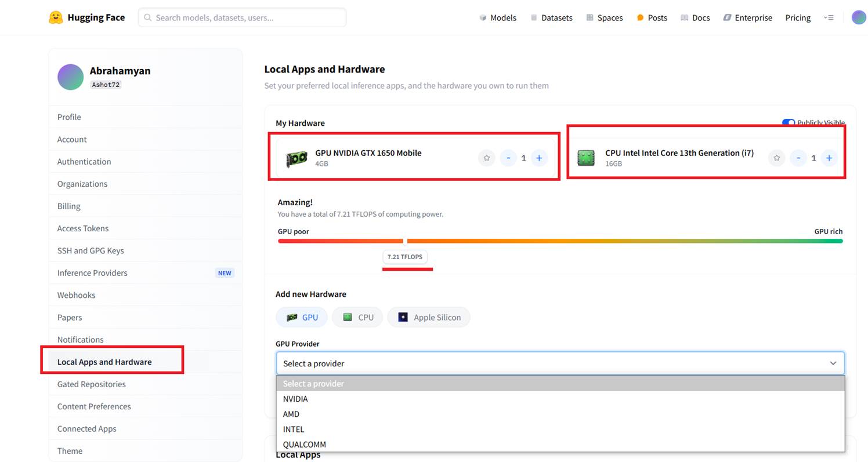Click the 'CPU Intel Intel Core 13th Generation (i7)' title
Screen dimensions: 868x462
(679, 153)
